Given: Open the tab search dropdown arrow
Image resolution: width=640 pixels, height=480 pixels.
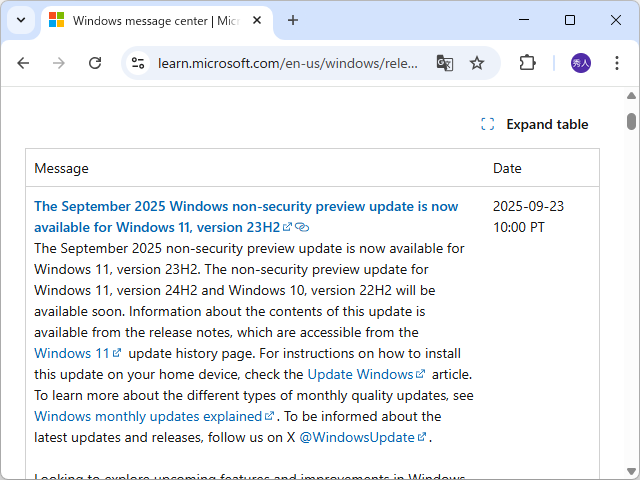Looking at the screenshot, I should coord(22,20).
